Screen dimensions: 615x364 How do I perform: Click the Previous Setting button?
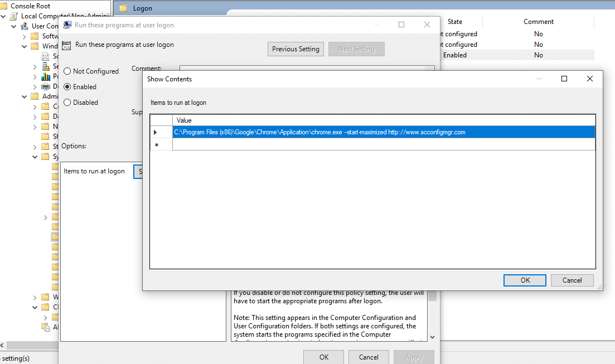tap(296, 49)
